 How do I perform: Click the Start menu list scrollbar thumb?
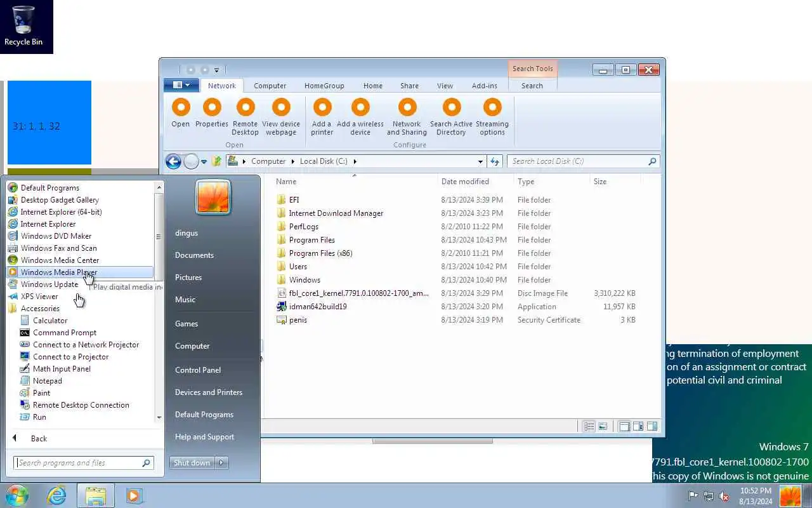click(159, 236)
